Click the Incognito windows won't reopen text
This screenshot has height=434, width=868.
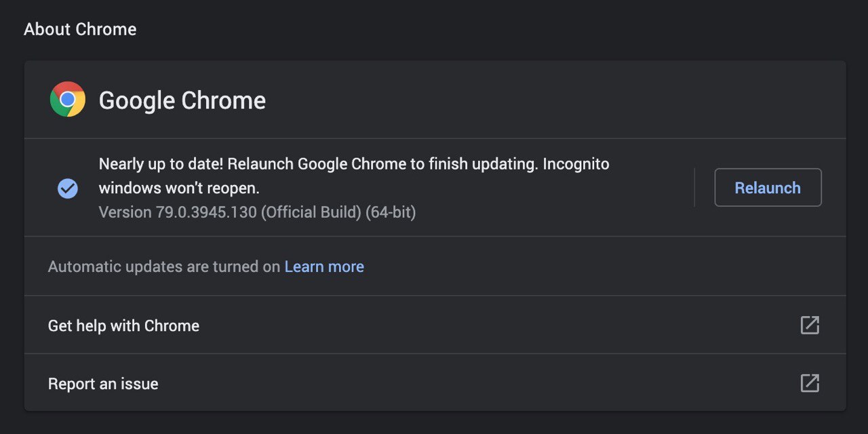180,187
